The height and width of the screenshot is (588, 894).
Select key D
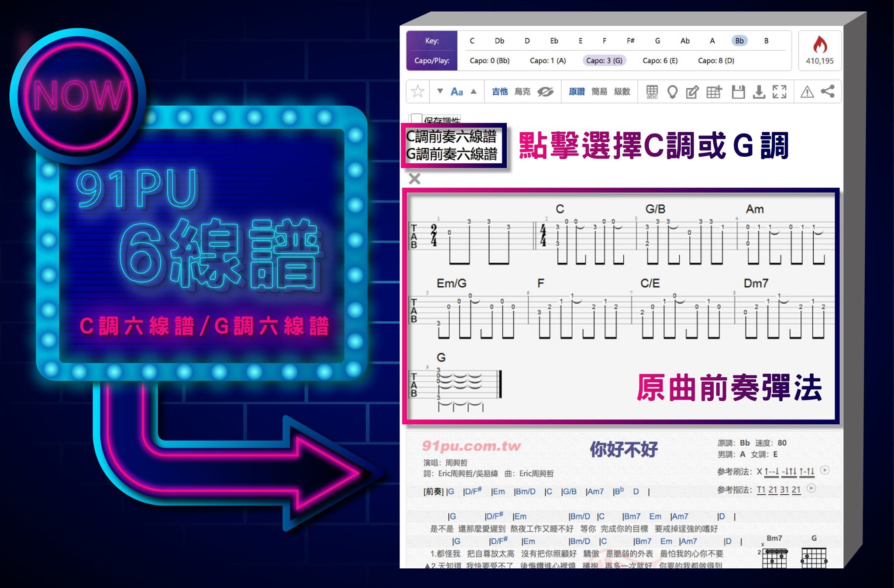[x=527, y=41]
